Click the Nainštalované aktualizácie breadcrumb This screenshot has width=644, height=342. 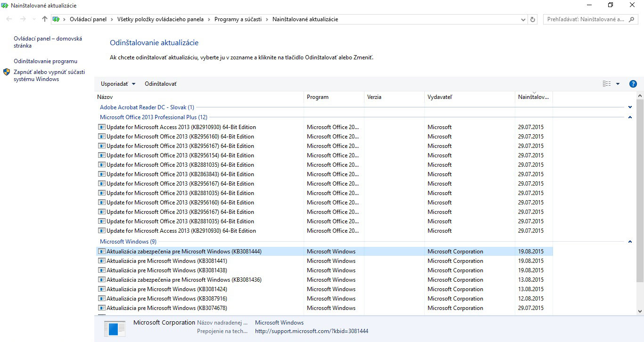[x=305, y=19]
